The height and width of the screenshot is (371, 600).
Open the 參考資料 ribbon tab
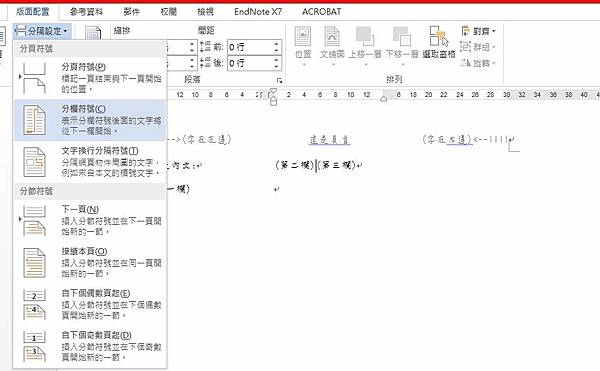86,12
